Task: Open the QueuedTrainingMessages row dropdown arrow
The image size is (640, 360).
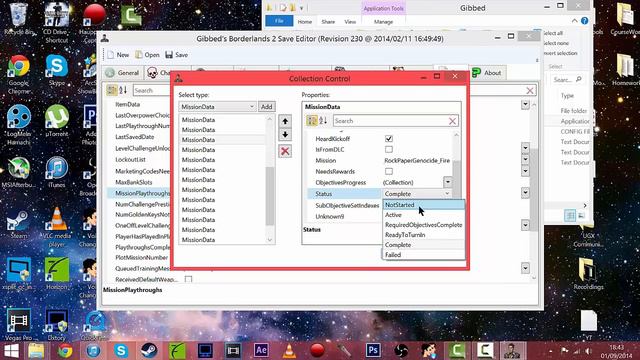Action: [x=525, y=268]
